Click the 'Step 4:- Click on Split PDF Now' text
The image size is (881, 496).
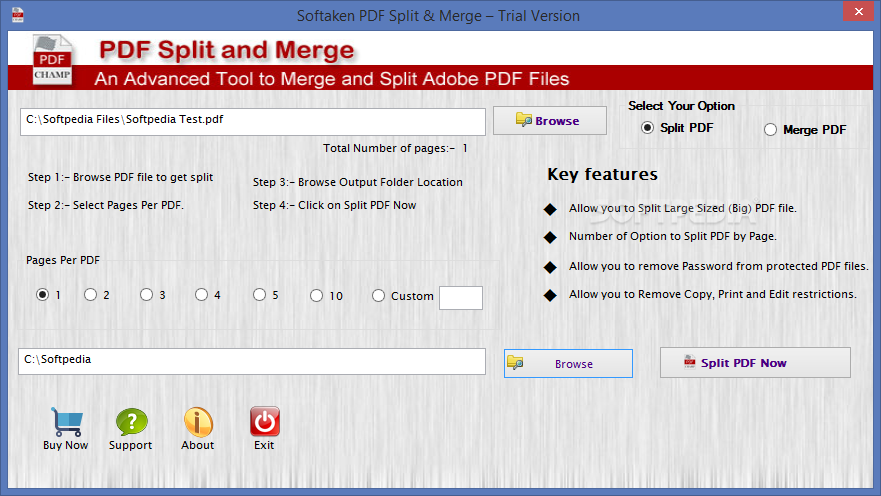pyautogui.click(x=334, y=205)
